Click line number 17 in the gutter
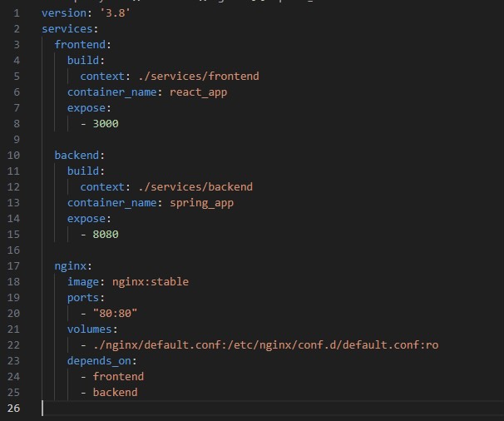 (x=16, y=266)
